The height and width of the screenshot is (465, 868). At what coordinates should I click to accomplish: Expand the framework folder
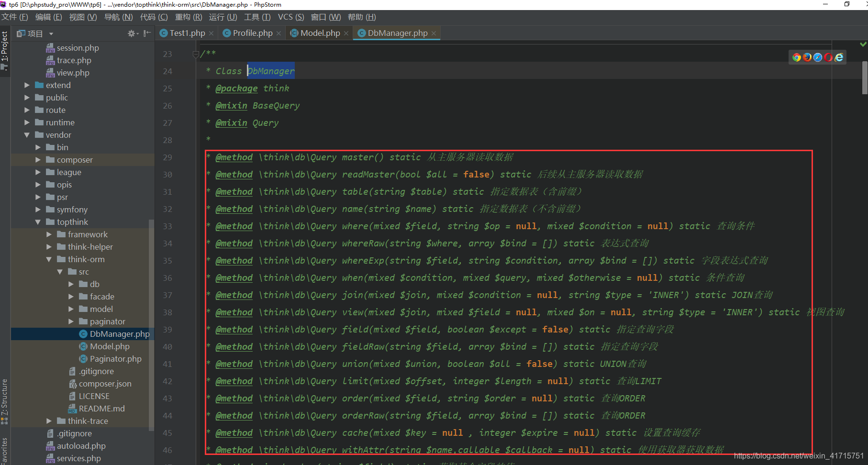click(x=48, y=234)
